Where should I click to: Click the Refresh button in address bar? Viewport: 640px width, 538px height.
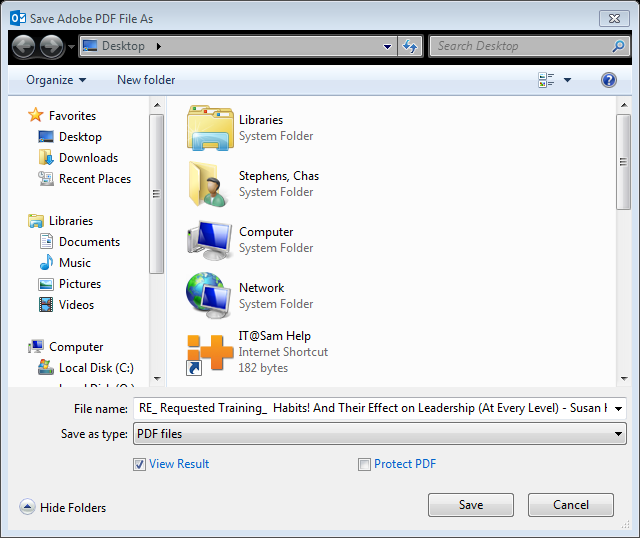coord(410,46)
